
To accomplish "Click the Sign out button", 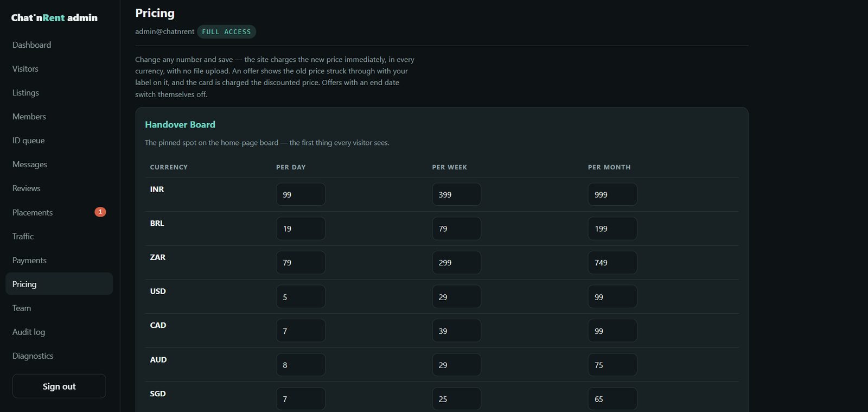I will [x=59, y=386].
